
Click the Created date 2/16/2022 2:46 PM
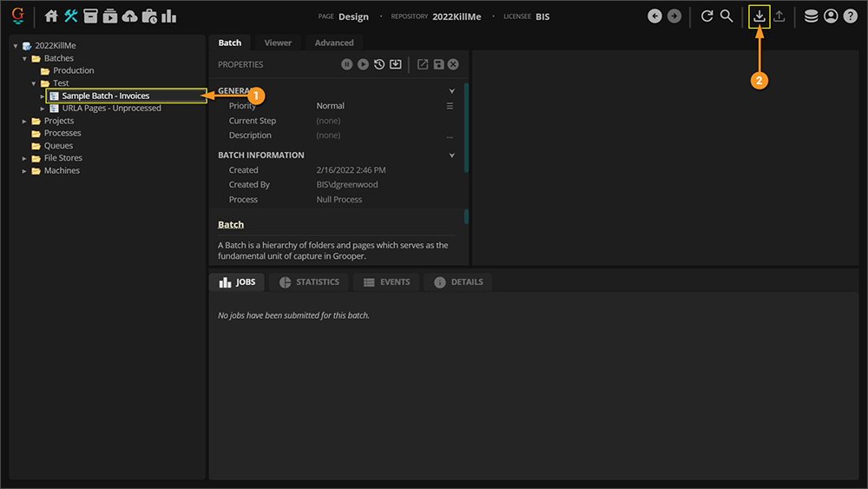tap(351, 170)
